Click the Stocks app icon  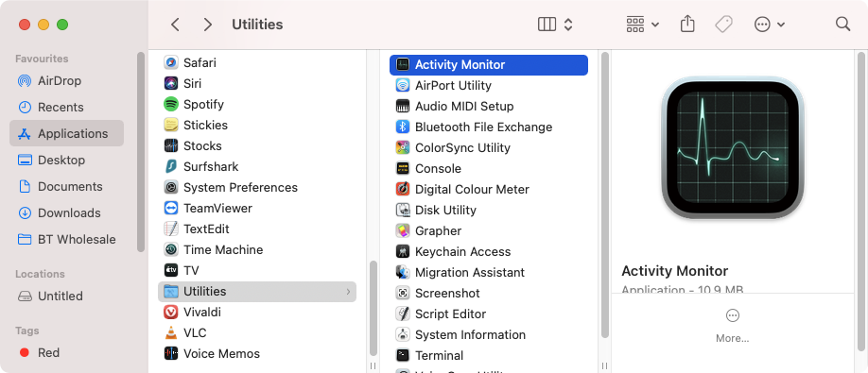[x=171, y=145]
